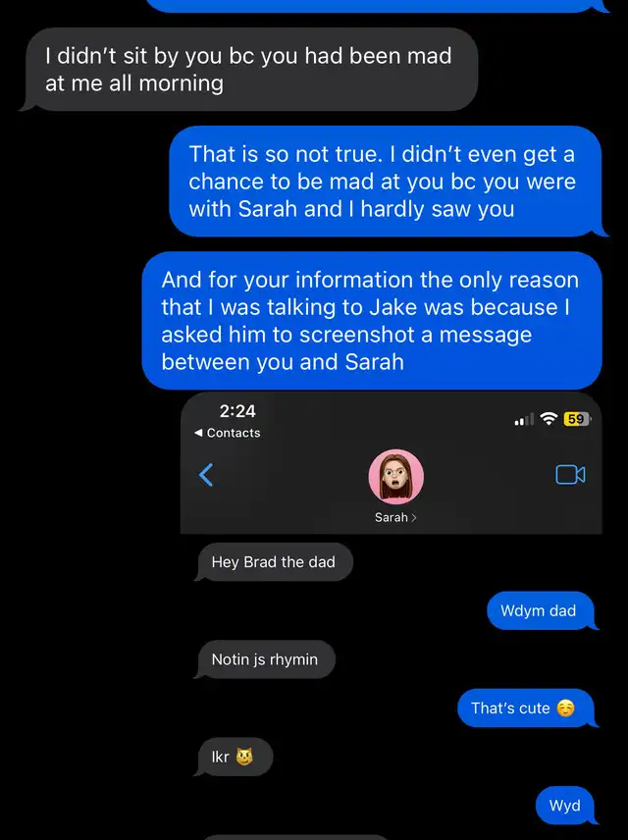Select 'That is so not true' message
628x840 pixels.
tap(386, 182)
